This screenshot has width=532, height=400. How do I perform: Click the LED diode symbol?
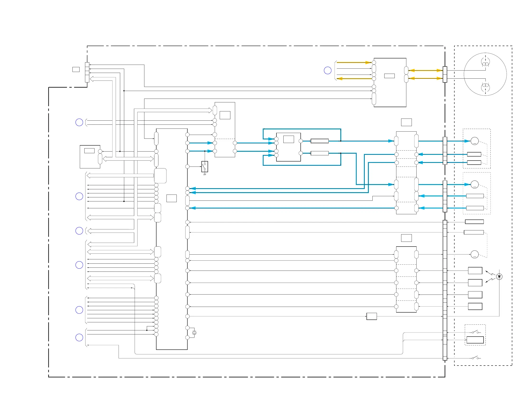pos(499,277)
